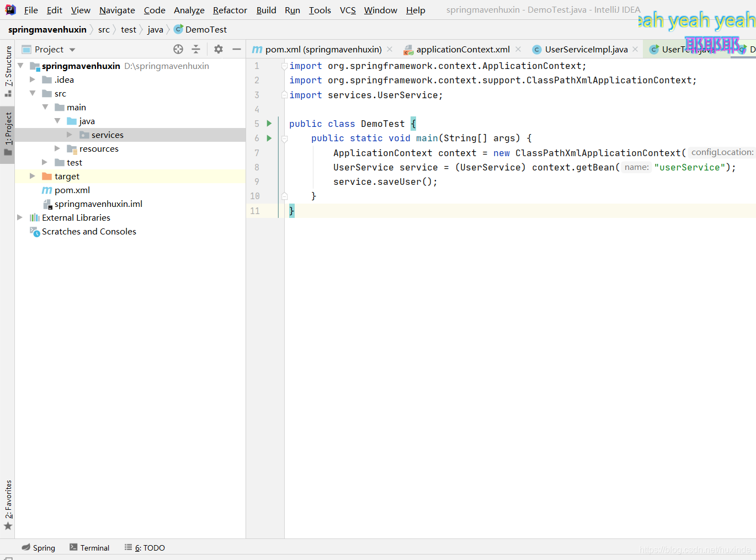Open the Terminal tool window

[x=89, y=548]
